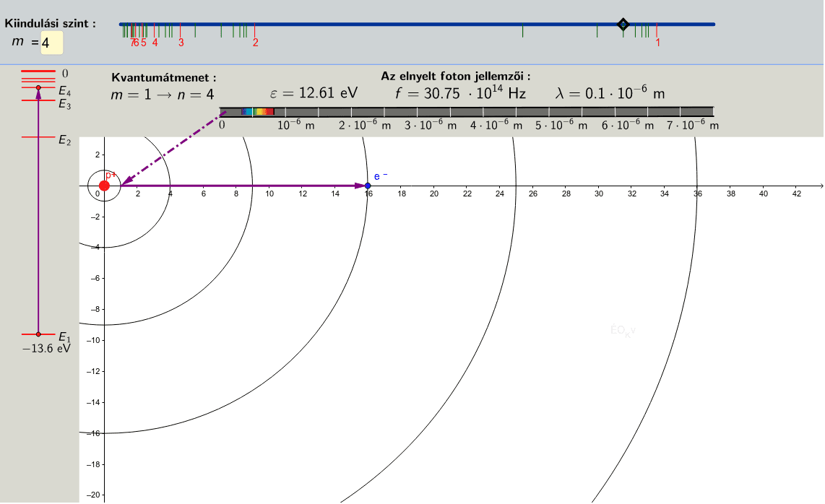Click the rainbow visible spectrum band
Screen dimensions: 825x504
tap(258, 111)
